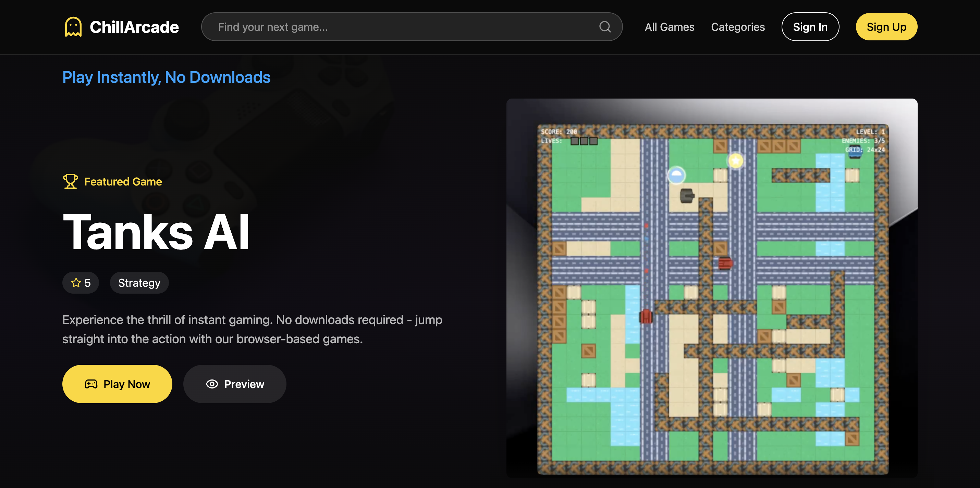
Task: Click the eye icon in Preview button
Action: tap(212, 384)
